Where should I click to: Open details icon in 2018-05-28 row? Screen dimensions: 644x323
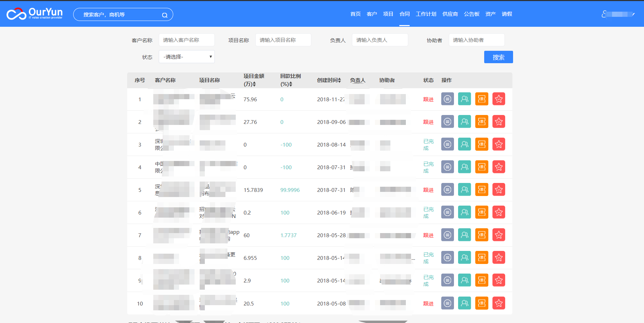[x=447, y=235]
